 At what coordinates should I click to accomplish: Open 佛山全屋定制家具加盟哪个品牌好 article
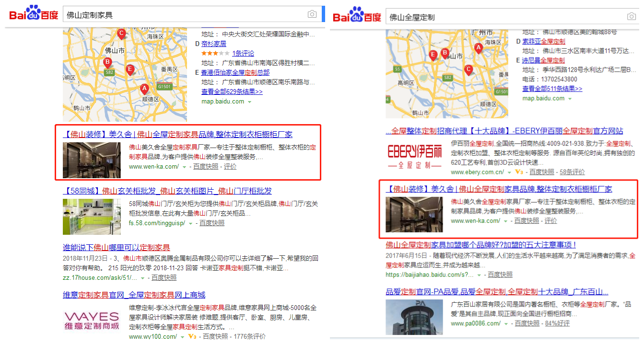[x=481, y=245]
